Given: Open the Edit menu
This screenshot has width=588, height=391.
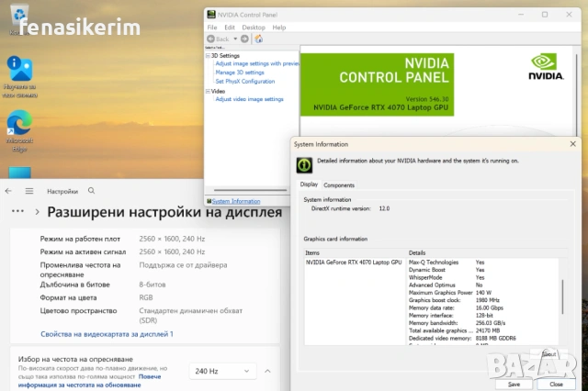Looking at the screenshot, I should click(230, 28).
